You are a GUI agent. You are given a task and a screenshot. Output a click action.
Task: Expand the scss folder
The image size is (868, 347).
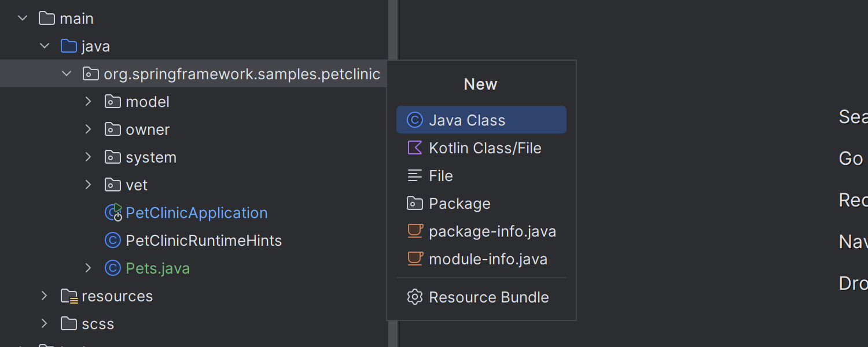pyautogui.click(x=44, y=323)
